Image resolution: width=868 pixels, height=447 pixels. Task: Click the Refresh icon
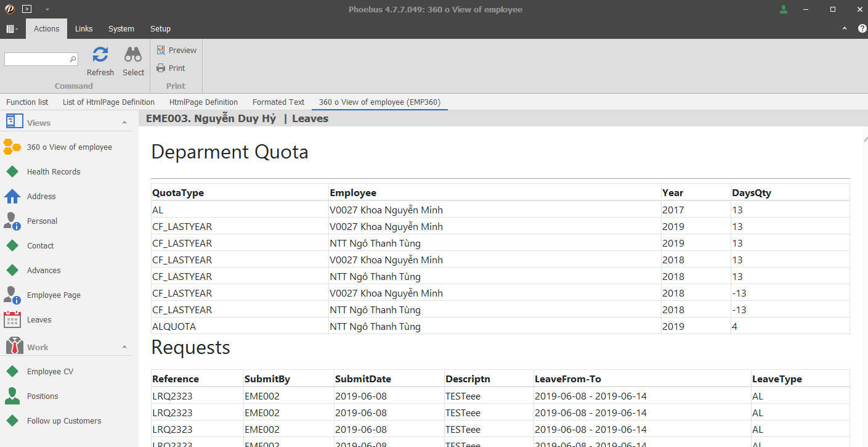click(100, 55)
